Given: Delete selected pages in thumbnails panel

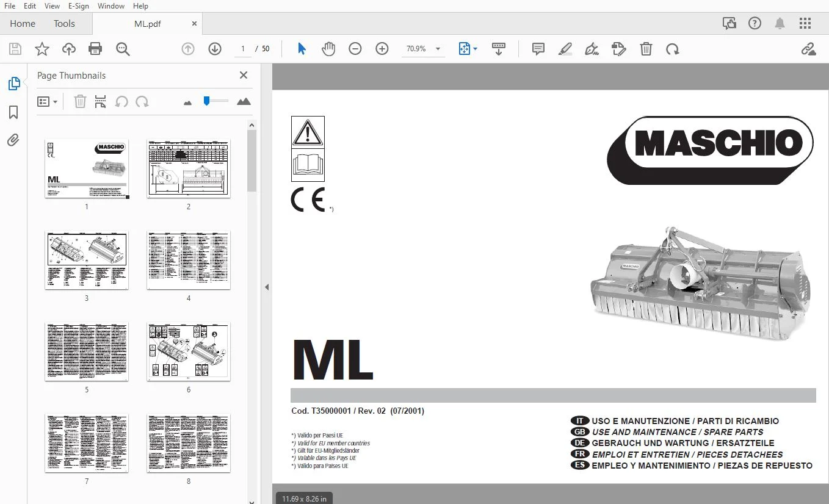Looking at the screenshot, I should pos(80,102).
